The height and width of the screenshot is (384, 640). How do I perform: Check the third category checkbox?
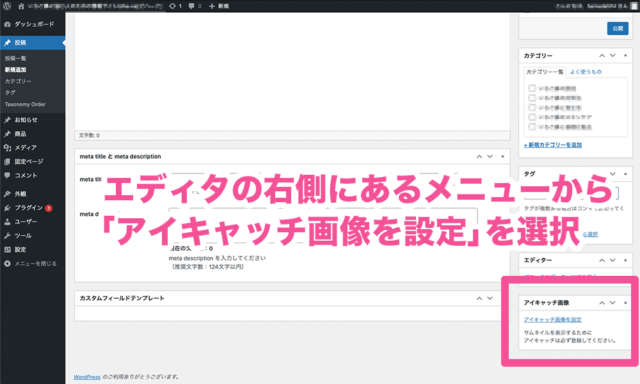(532, 107)
